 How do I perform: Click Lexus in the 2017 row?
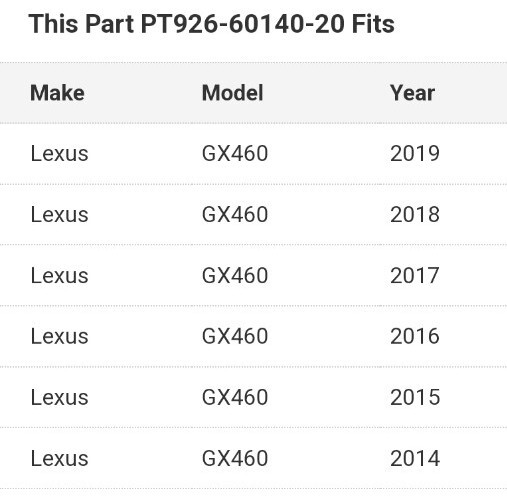click(59, 276)
